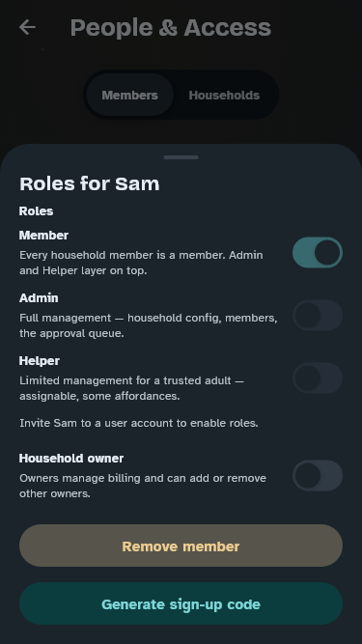362x644 pixels.
Task: Enable the Household owner switch
Action: pos(318,475)
